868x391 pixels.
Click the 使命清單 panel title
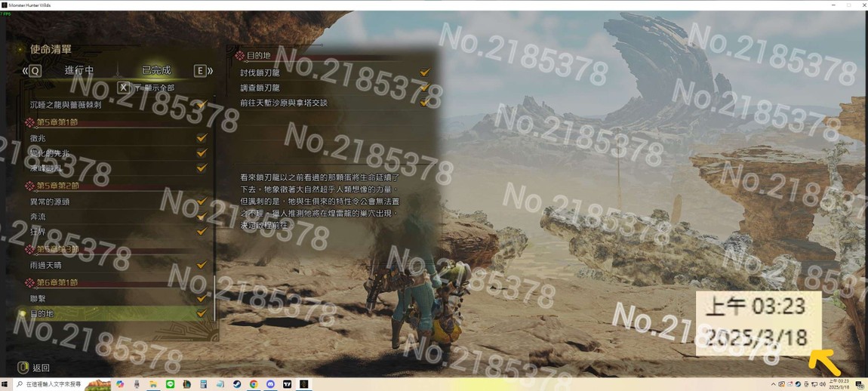51,49
